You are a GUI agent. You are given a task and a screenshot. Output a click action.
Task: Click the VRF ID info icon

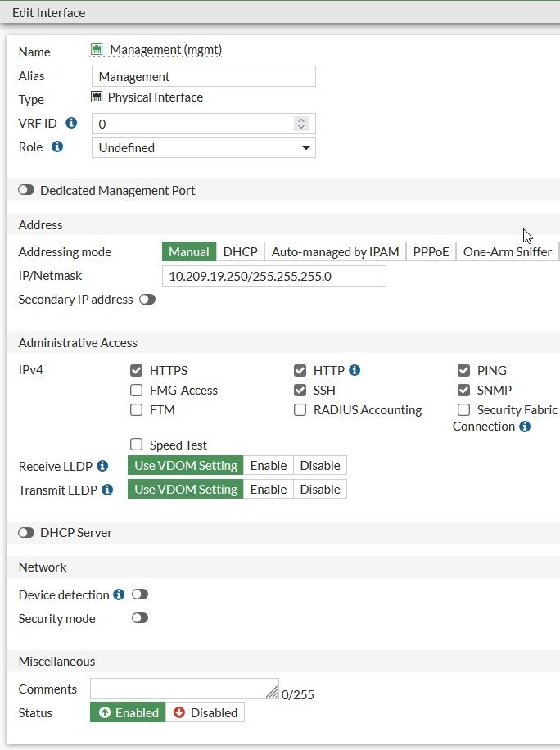71,123
